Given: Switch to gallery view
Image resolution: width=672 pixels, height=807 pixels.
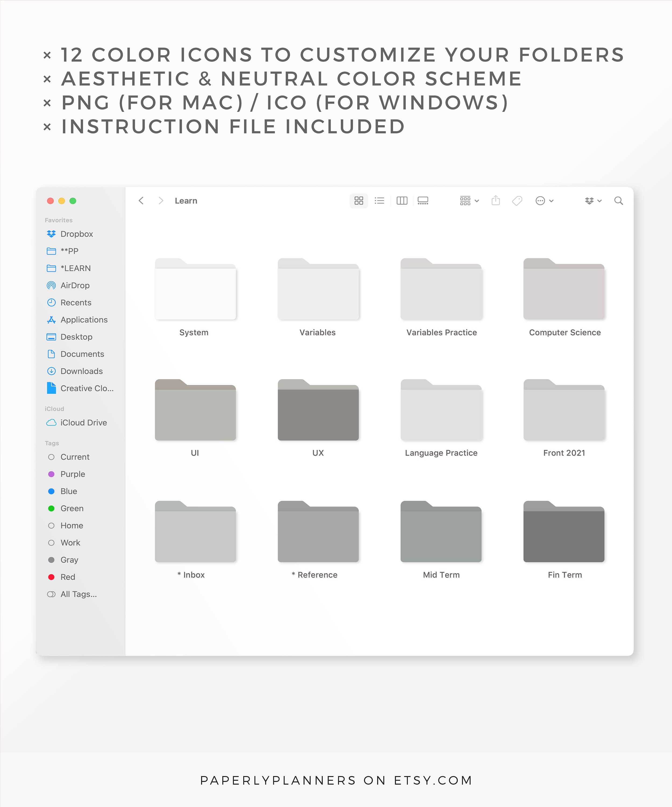Looking at the screenshot, I should click(423, 201).
